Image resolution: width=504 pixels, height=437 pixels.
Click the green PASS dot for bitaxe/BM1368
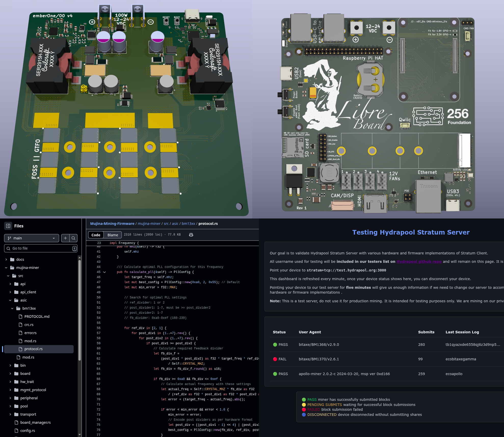point(275,345)
